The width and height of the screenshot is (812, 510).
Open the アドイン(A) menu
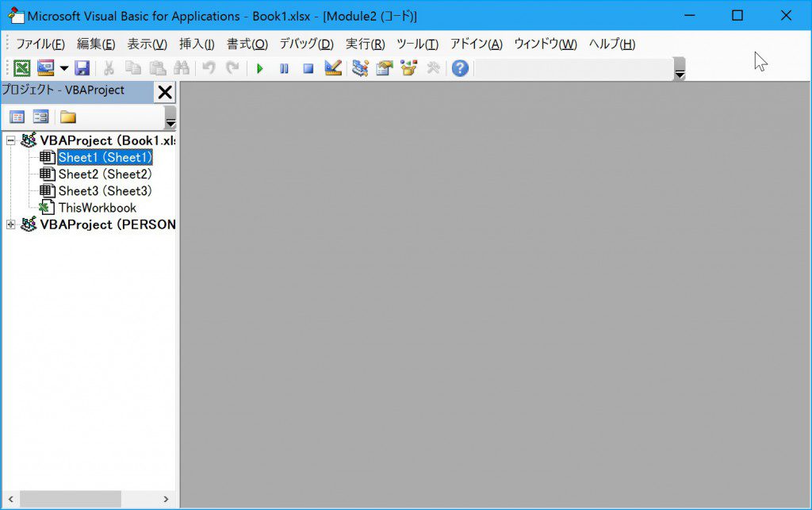coord(477,44)
